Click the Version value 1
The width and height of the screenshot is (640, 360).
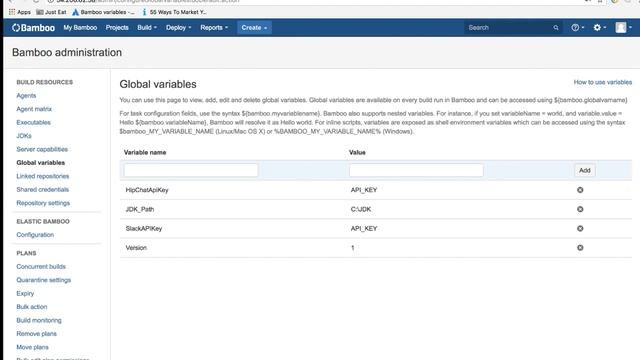pyautogui.click(x=353, y=247)
